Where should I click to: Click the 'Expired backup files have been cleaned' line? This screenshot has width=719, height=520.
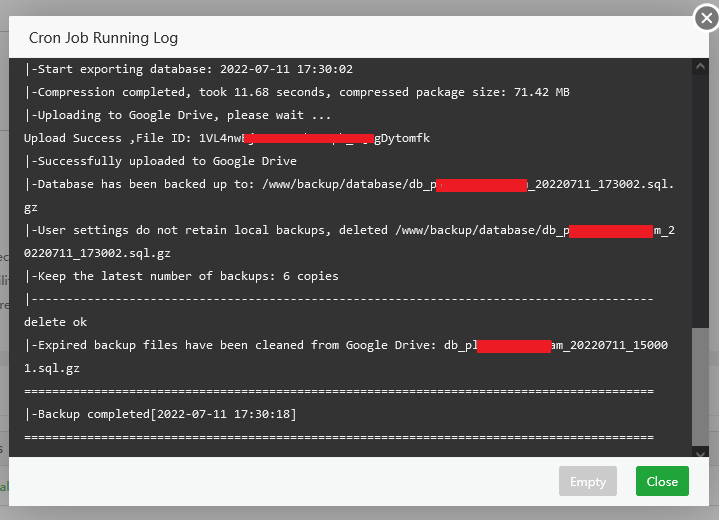(250, 345)
